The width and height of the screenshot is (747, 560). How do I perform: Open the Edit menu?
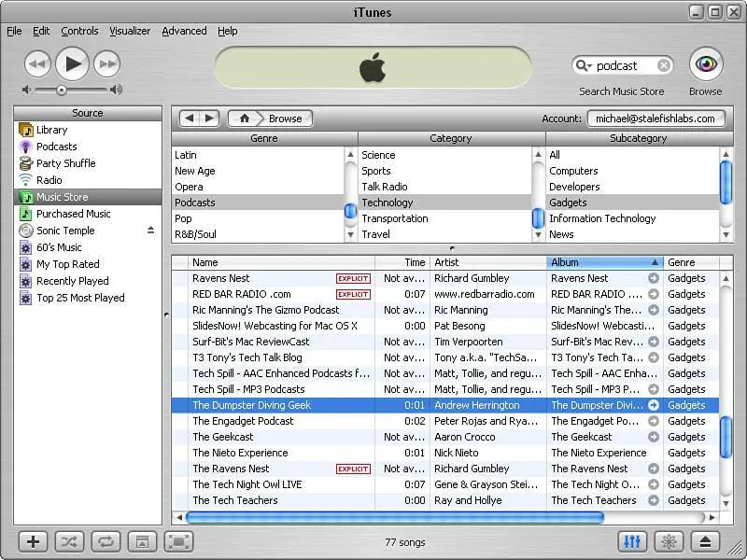point(41,31)
